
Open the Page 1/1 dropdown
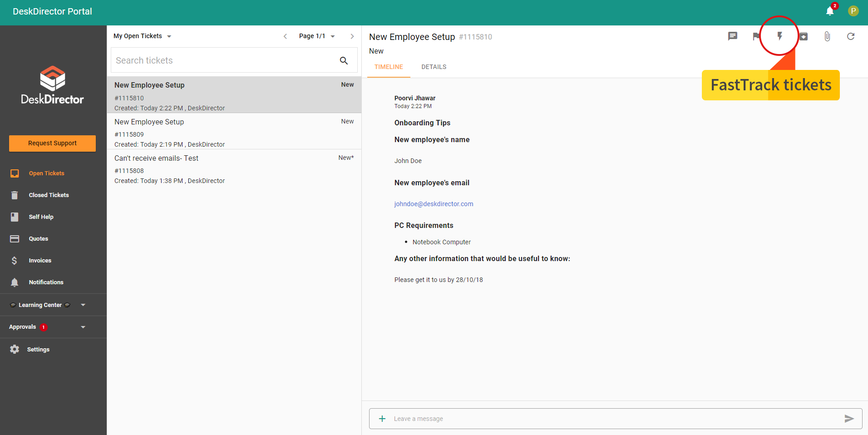[317, 36]
